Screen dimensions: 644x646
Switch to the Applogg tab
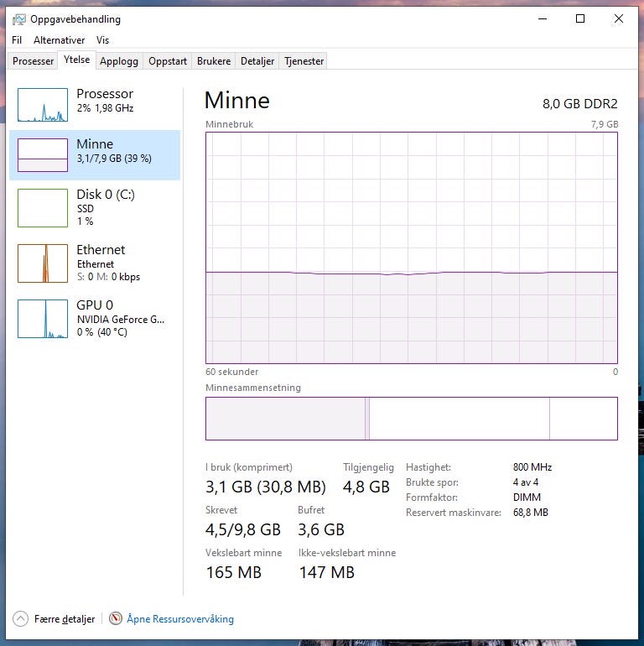(x=119, y=61)
